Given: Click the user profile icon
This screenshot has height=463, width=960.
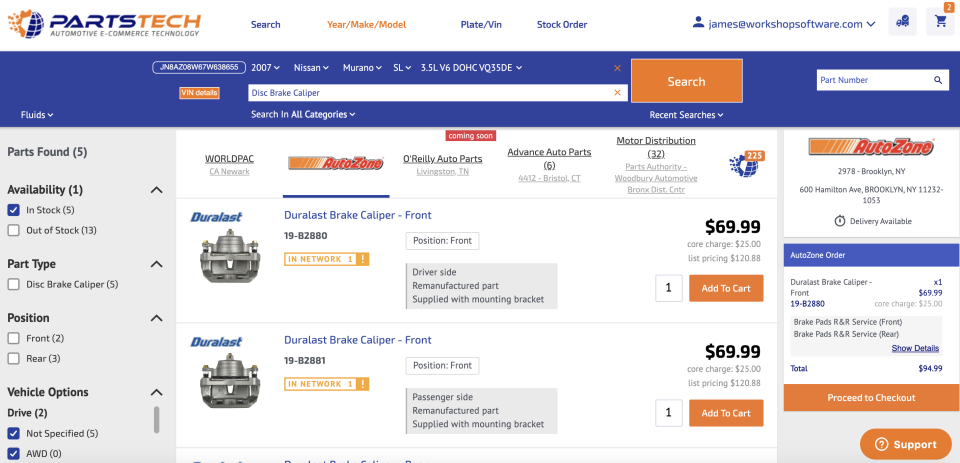Looking at the screenshot, I should pyautogui.click(x=699, y=22).
